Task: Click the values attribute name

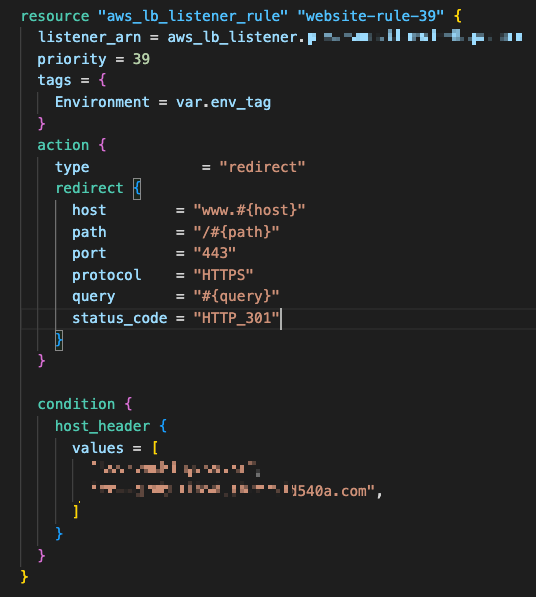Action: [x=98, y=448]
